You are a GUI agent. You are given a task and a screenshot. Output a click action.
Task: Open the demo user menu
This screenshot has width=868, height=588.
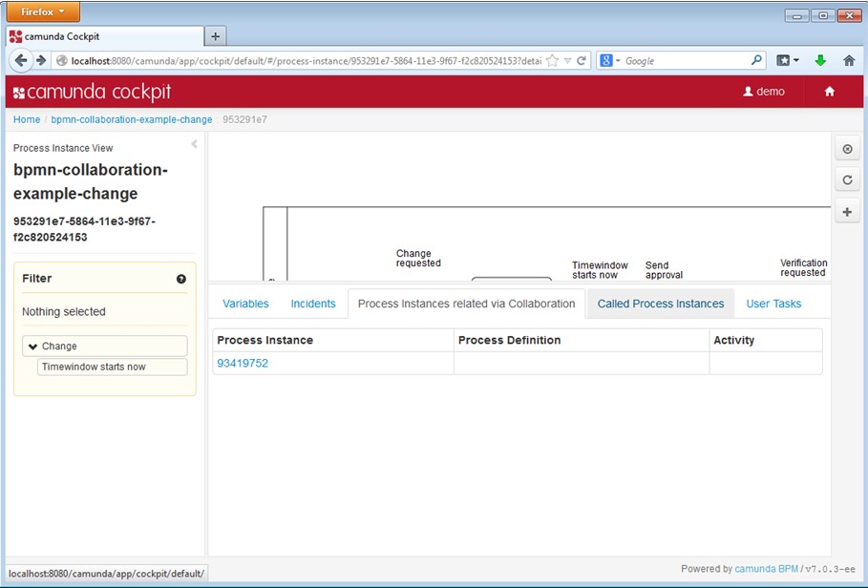coord(764,92)
